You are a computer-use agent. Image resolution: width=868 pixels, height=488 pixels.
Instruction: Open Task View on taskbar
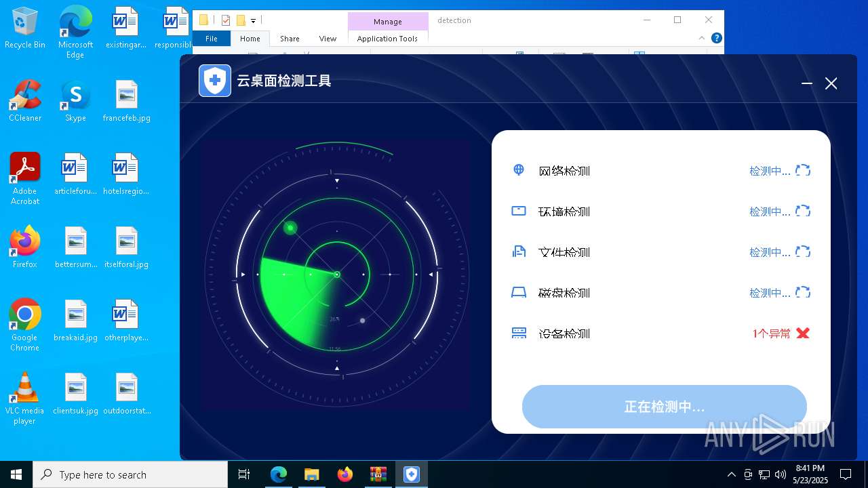point(244,474)
